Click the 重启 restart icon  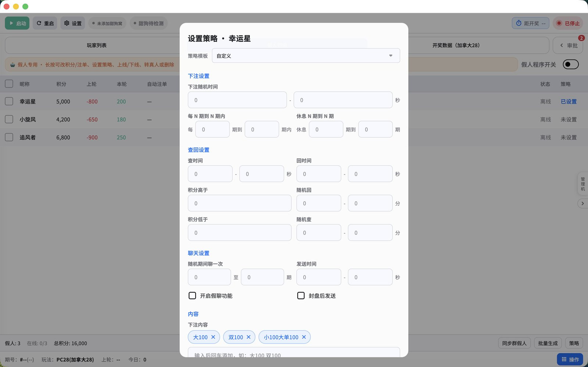click(x=39, y=23)
